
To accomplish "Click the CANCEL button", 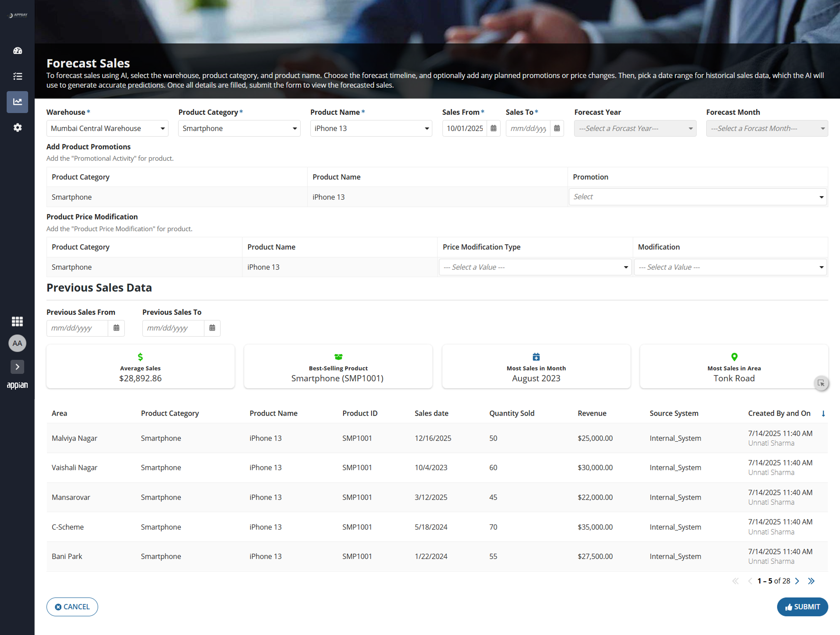I will [72, 607].
